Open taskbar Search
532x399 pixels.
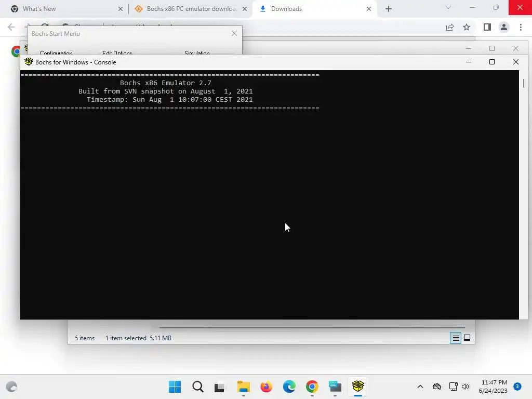click(x=198, y=387)
